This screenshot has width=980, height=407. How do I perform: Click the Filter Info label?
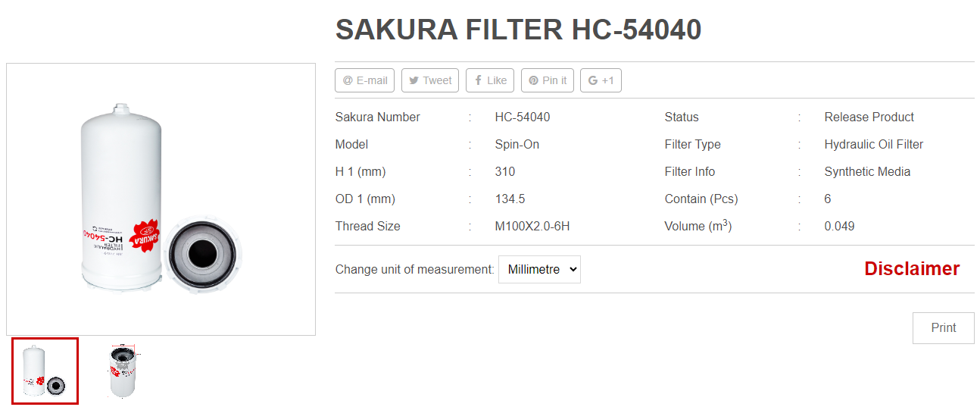[689, 172]
